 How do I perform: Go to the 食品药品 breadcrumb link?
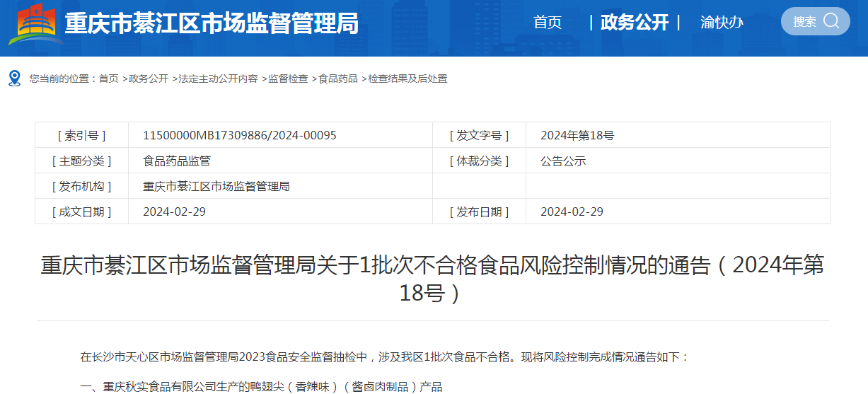tap(337, 79)
